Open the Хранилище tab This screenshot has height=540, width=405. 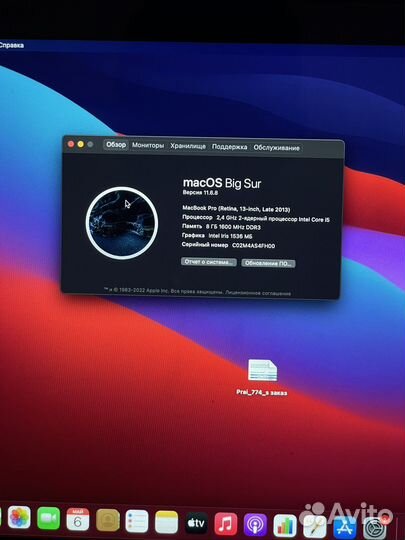(x=188, y=146)
